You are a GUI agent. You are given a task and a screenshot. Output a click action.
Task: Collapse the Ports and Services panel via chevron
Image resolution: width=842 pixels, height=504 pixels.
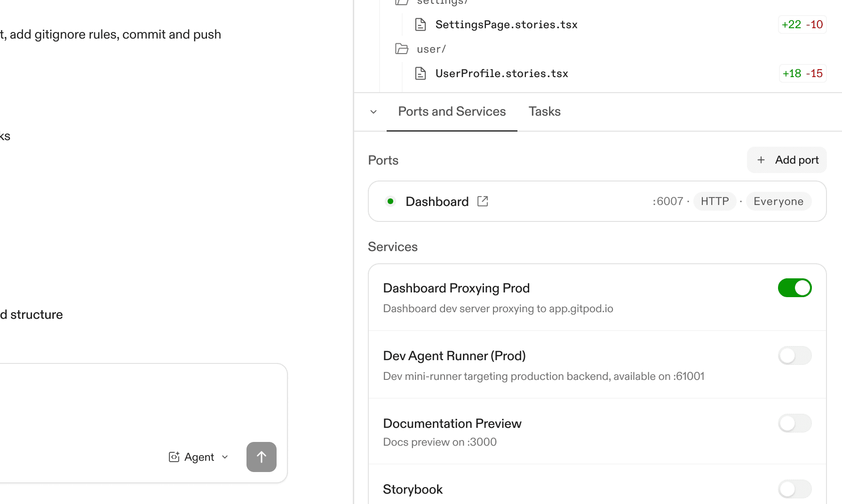(x=373, y=112)
